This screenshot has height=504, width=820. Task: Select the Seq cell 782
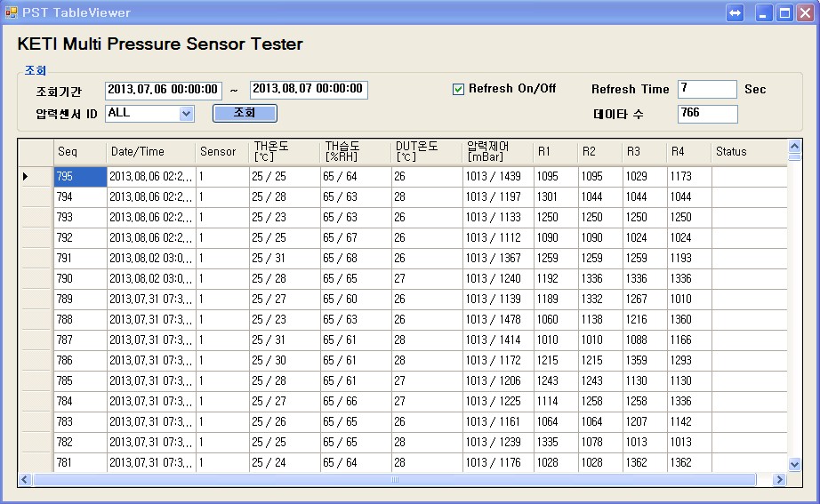pos(80,442)
